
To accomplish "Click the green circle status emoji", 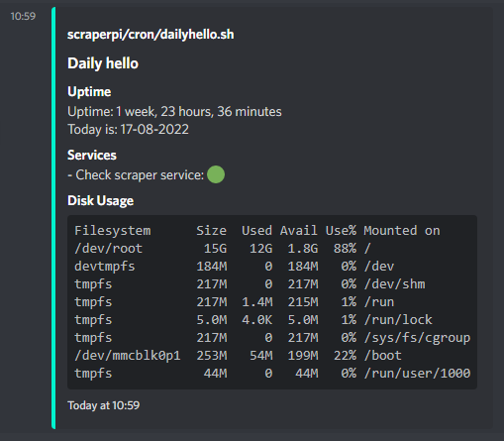I will point(216,174).
